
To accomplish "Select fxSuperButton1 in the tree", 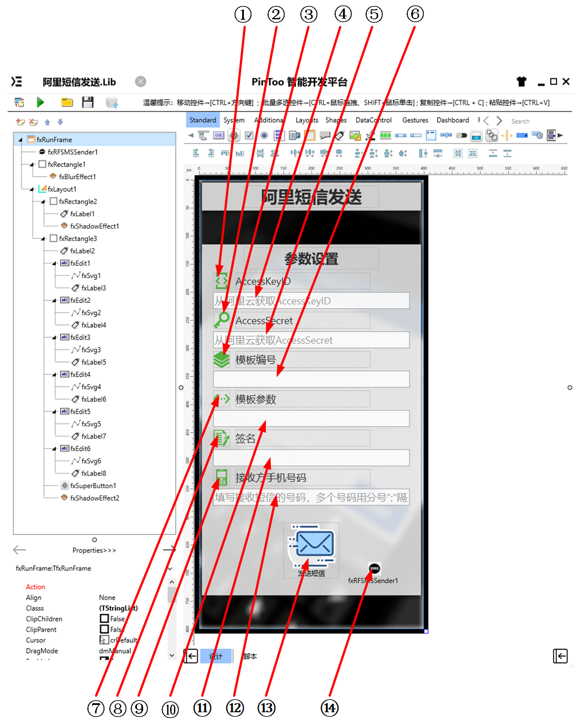I will pos(93,485).
